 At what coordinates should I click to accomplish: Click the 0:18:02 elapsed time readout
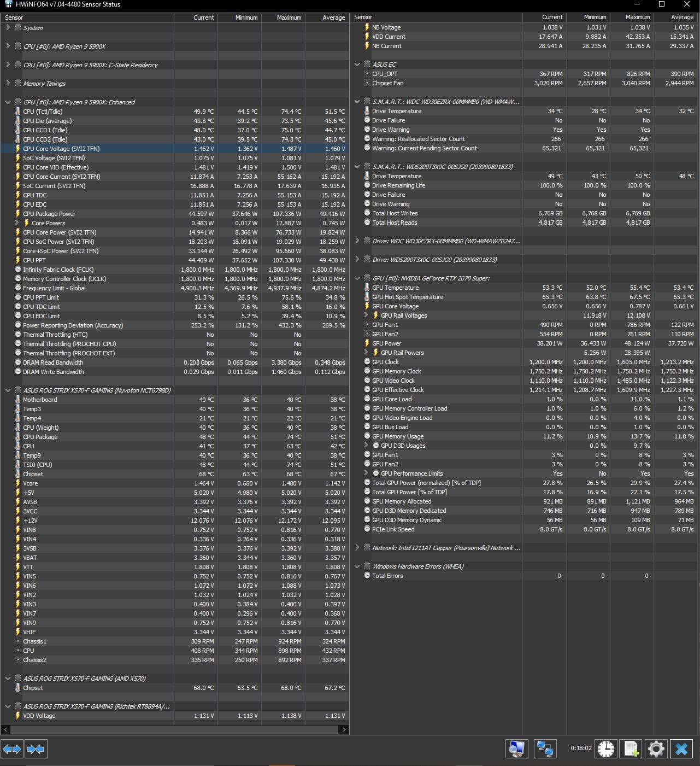[x=580, y=748]
